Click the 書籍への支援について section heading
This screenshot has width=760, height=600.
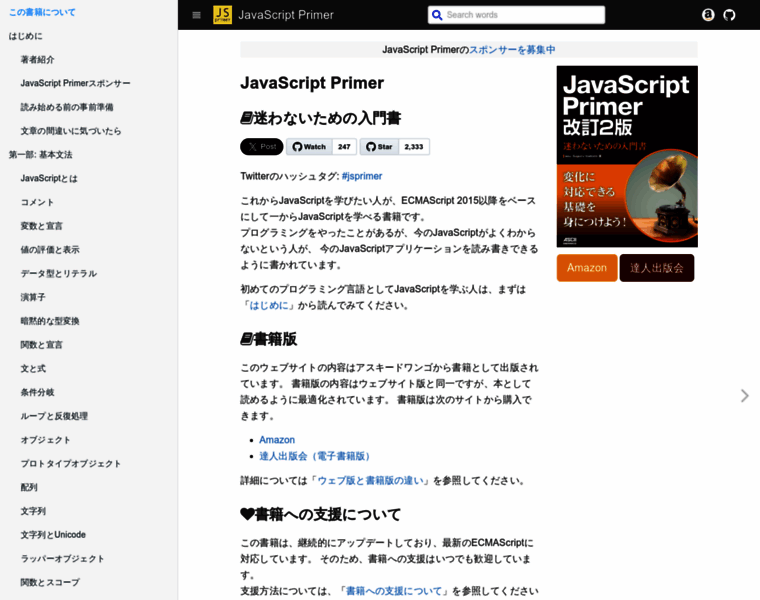point(321,514)
